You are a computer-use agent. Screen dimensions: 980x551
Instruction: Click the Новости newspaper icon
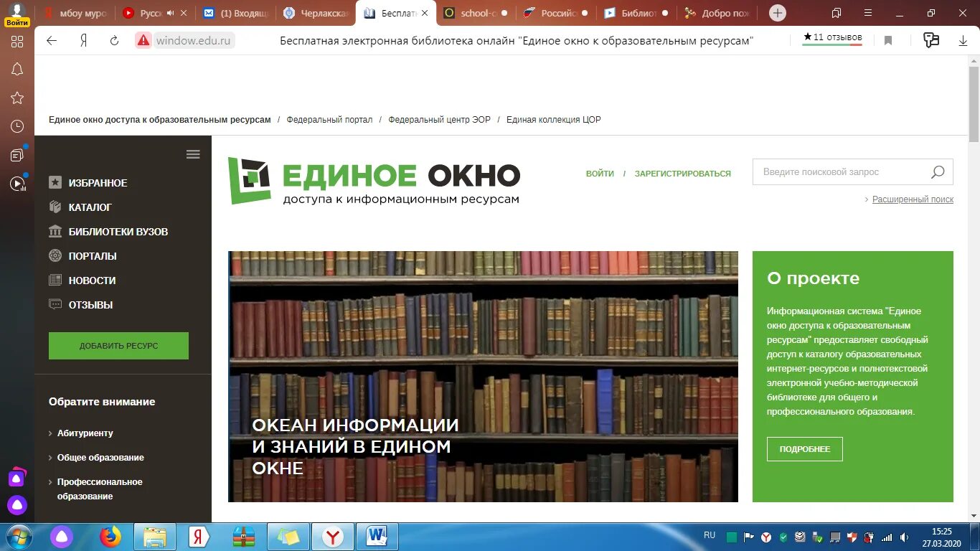pyautogui.click(x=55, y=281)
